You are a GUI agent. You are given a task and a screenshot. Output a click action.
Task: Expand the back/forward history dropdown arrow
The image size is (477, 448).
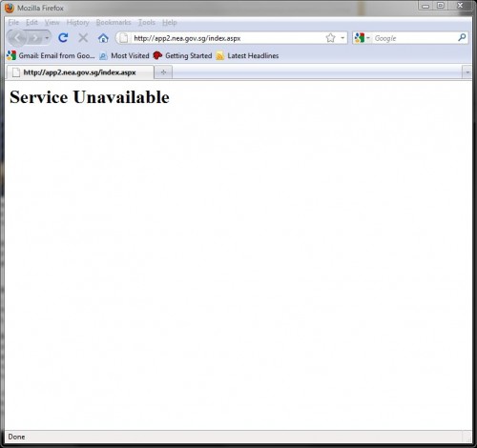coord(47,38)
